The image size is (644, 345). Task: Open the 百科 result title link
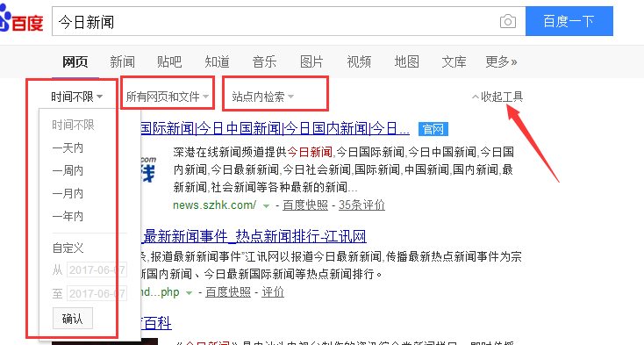(156, 323)
